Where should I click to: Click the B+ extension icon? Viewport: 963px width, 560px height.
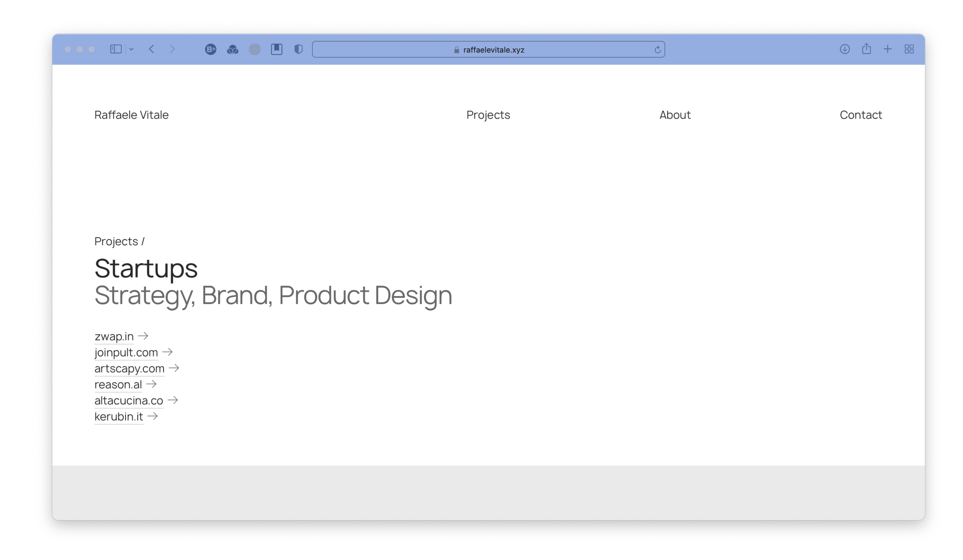(211, 49)
